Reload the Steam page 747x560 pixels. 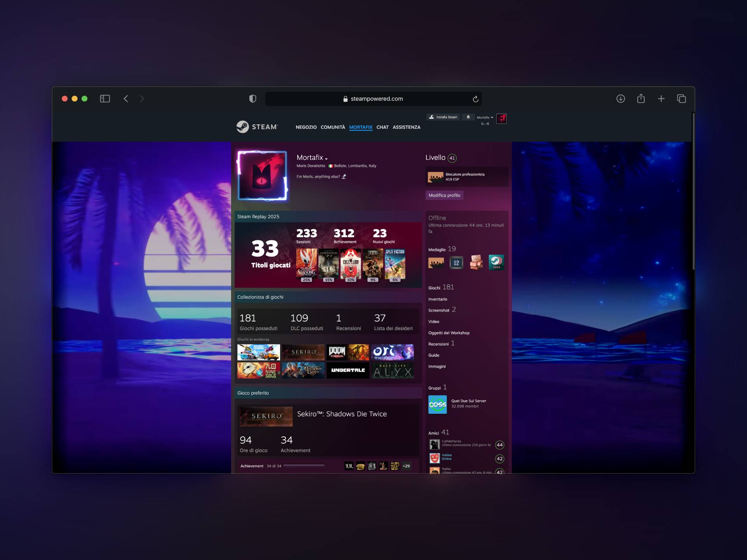pyautogui.click(x=475, y=99)
